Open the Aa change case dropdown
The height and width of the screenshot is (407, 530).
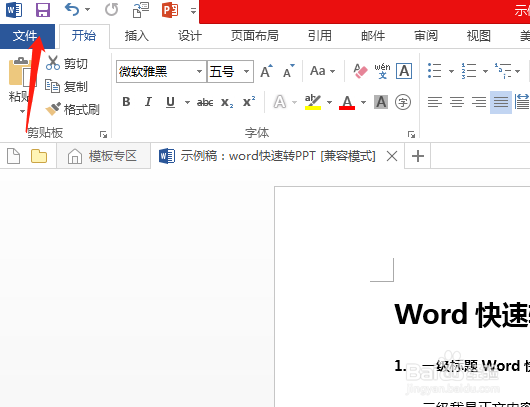click(x=322, y=71)
